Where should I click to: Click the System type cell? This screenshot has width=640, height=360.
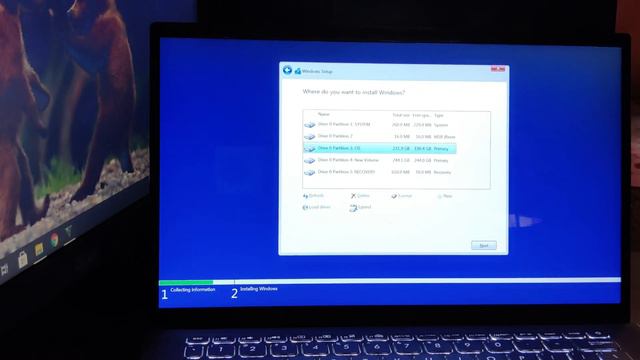click(x=440, y=125)
